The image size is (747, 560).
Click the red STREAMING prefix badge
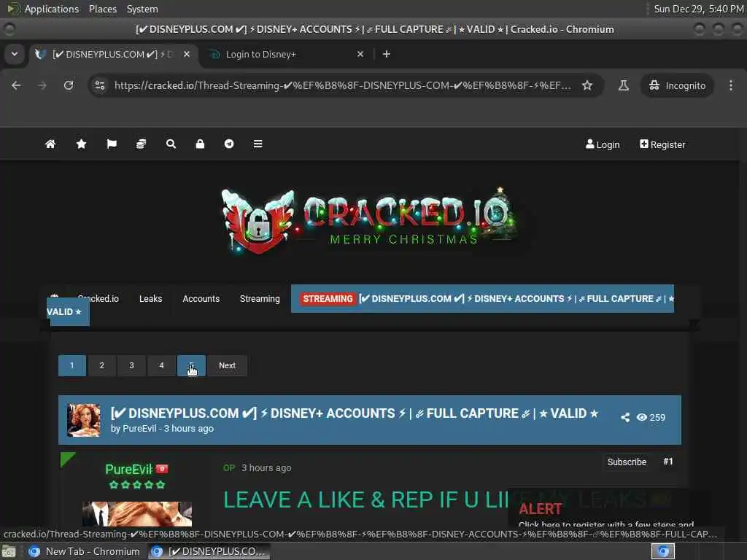328,298
